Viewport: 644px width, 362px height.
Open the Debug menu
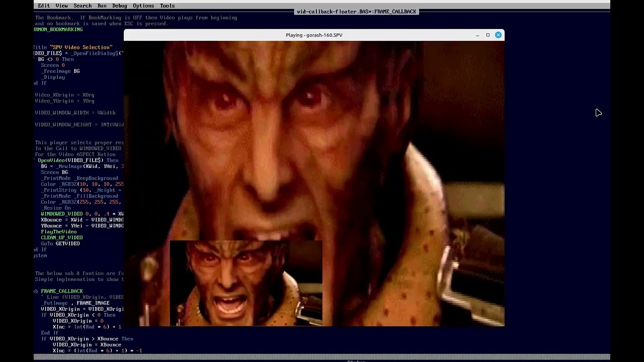click(120, 6)
